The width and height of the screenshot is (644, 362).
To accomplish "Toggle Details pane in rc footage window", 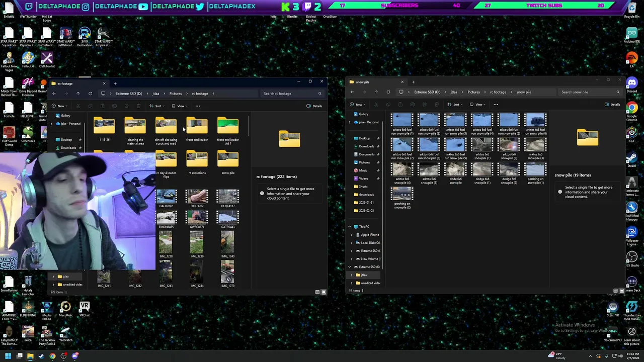I will tap(314, 106).
